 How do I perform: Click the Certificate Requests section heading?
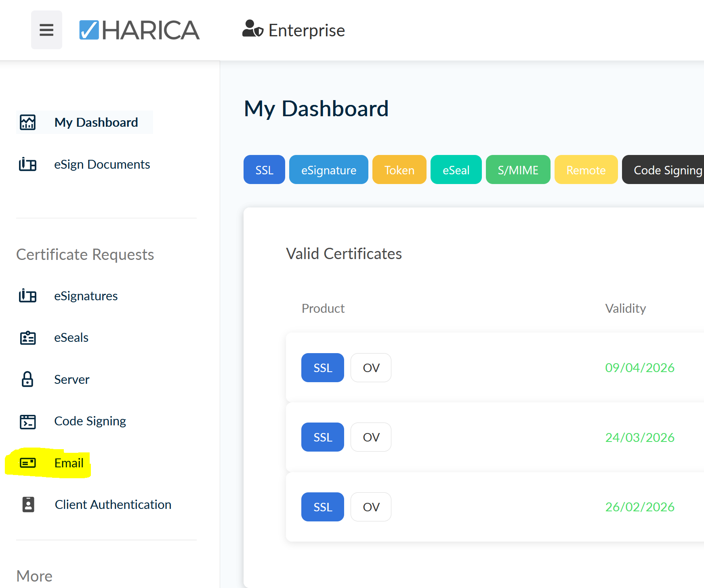point(85,255)
